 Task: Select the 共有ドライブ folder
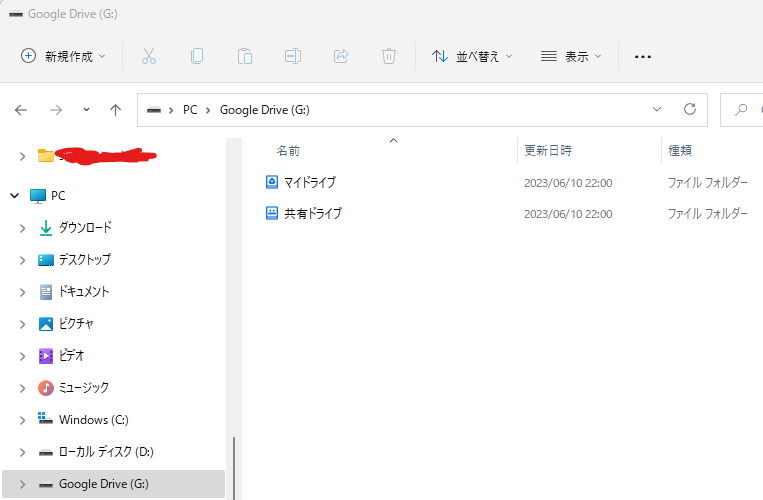[x=313, y=214]
